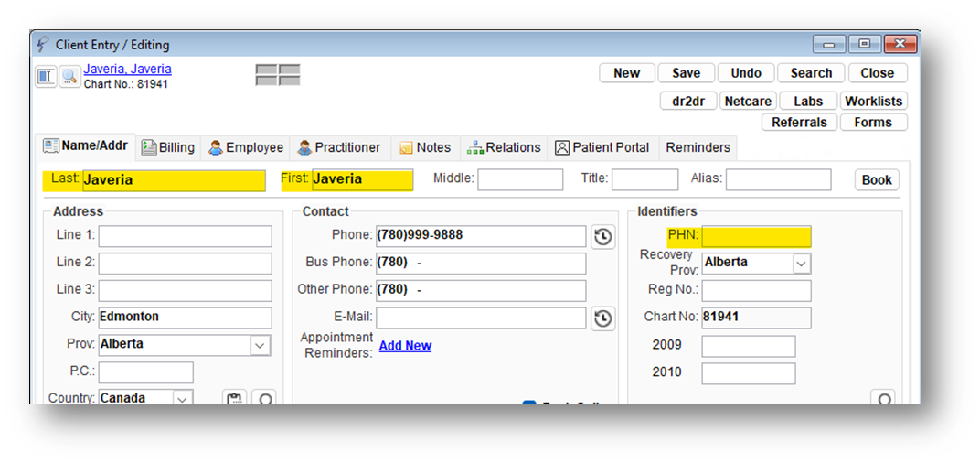
Task: Go to the Relations tab
Action: 505,147
